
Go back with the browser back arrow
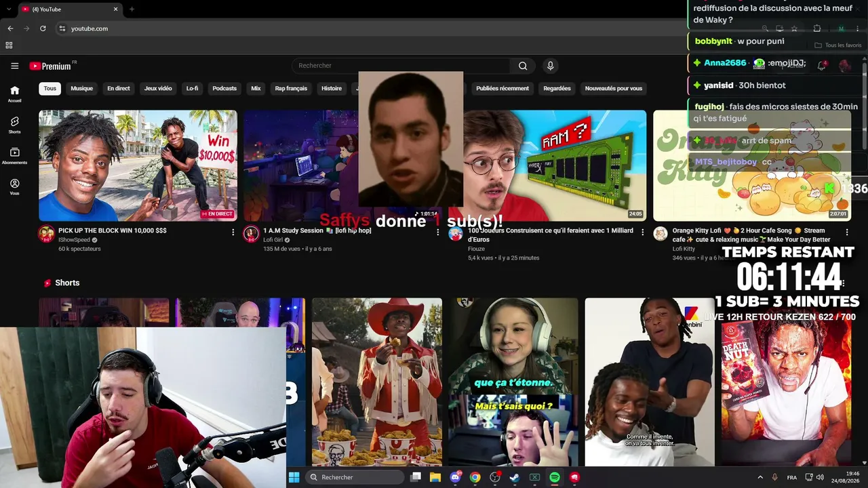click(10, 28)
